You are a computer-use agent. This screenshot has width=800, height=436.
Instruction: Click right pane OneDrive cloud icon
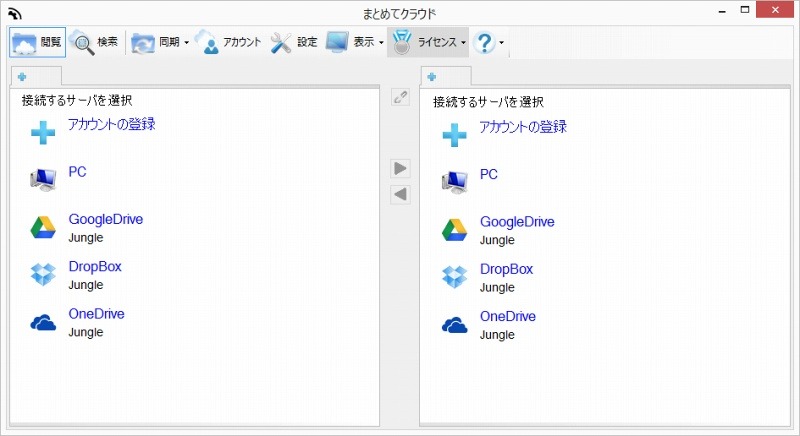(454, 325)
